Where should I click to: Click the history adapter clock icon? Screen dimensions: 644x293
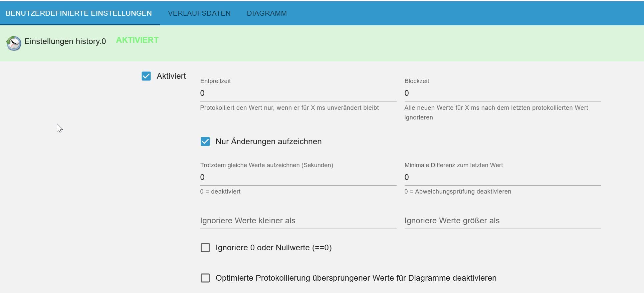coord(14,43)
